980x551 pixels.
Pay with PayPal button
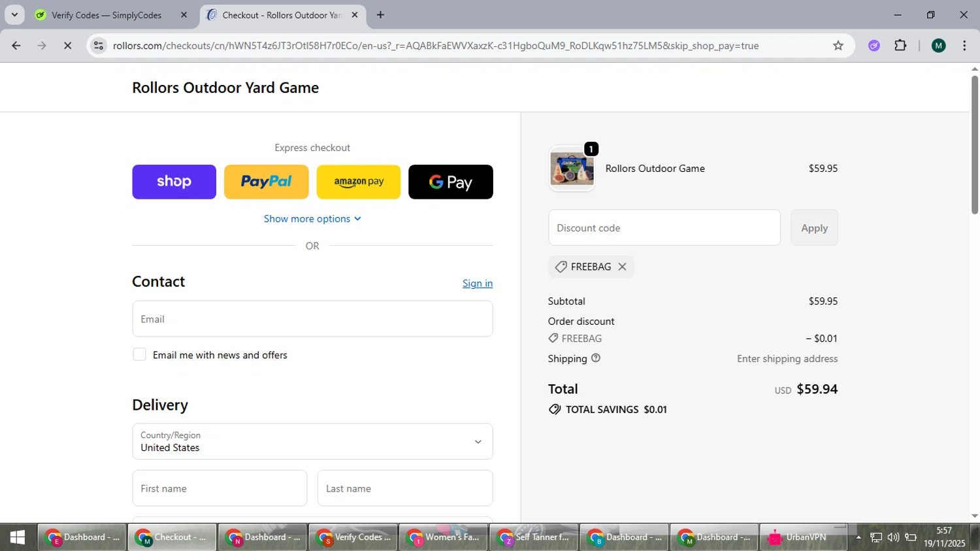267,182
